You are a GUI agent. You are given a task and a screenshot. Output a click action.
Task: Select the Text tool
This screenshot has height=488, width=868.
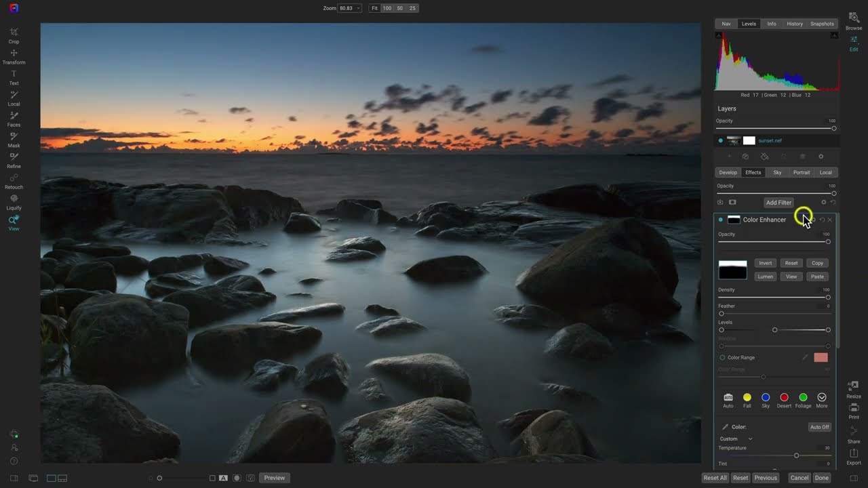(14, 77)
